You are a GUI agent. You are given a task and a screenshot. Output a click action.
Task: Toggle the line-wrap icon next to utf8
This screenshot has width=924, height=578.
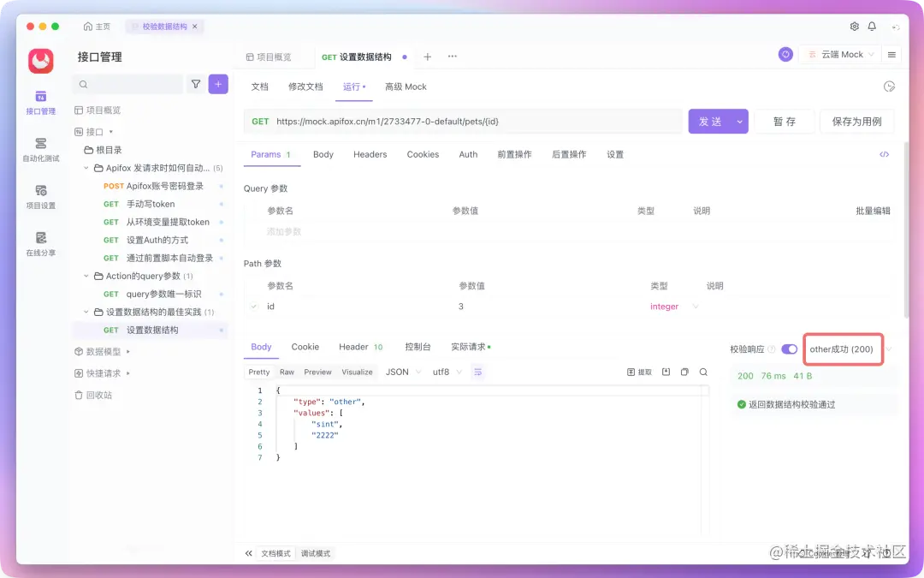[479, 372]
